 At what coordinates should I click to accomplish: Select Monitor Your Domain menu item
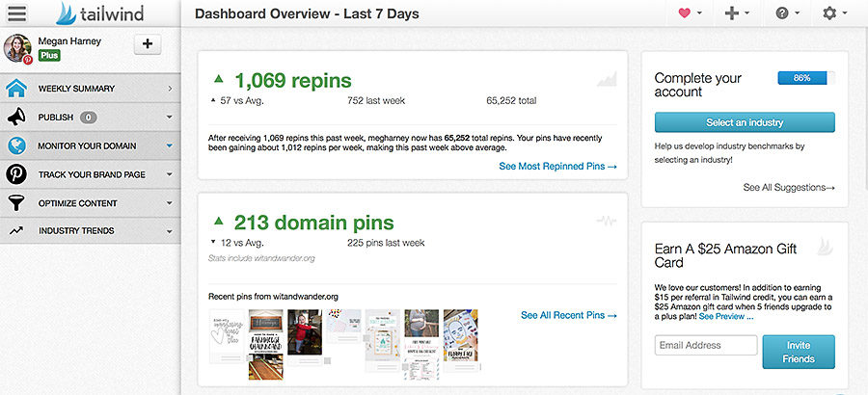(91, 145)
